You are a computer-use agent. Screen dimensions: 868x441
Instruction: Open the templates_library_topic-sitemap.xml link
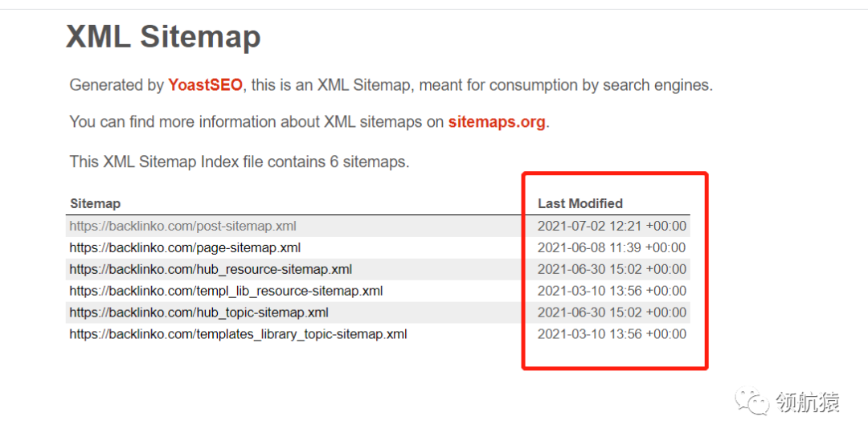238,335
